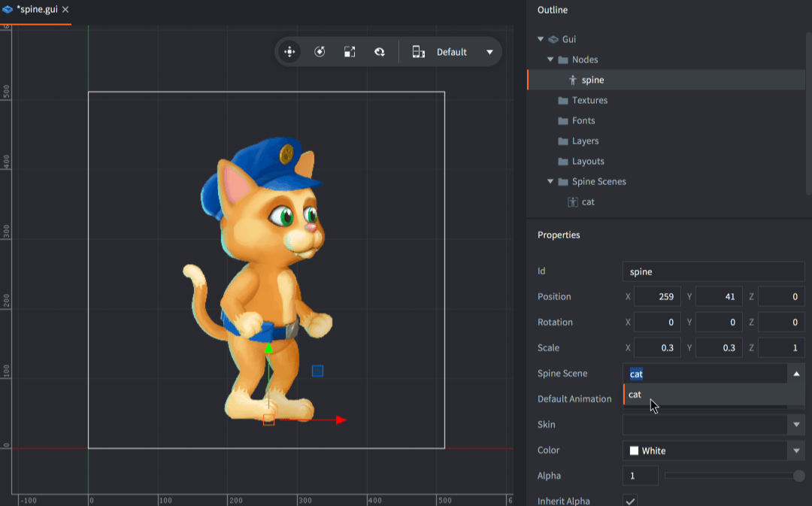Click the Alpha slider handle
This screenshot has width=812, height=506.
pos(798,475)
